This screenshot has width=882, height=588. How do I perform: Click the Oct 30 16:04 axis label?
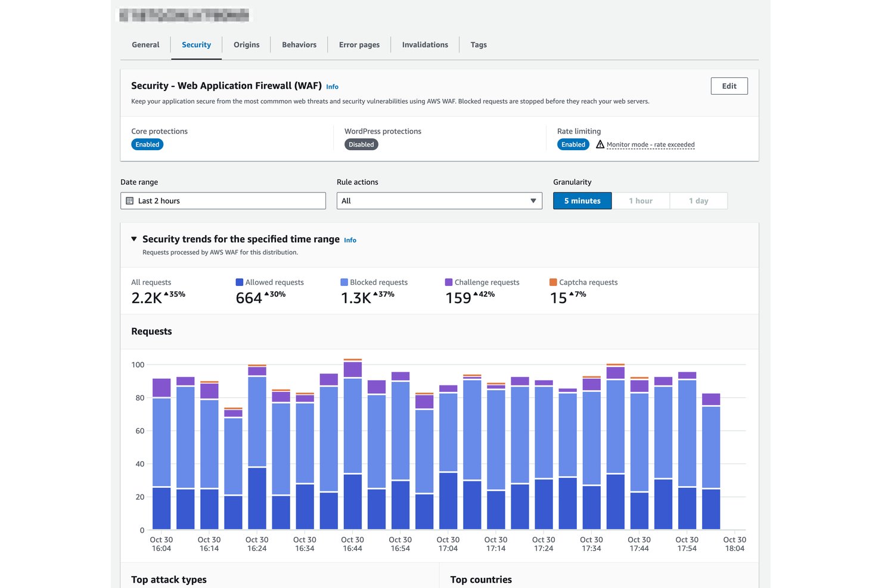coord(162,544)
